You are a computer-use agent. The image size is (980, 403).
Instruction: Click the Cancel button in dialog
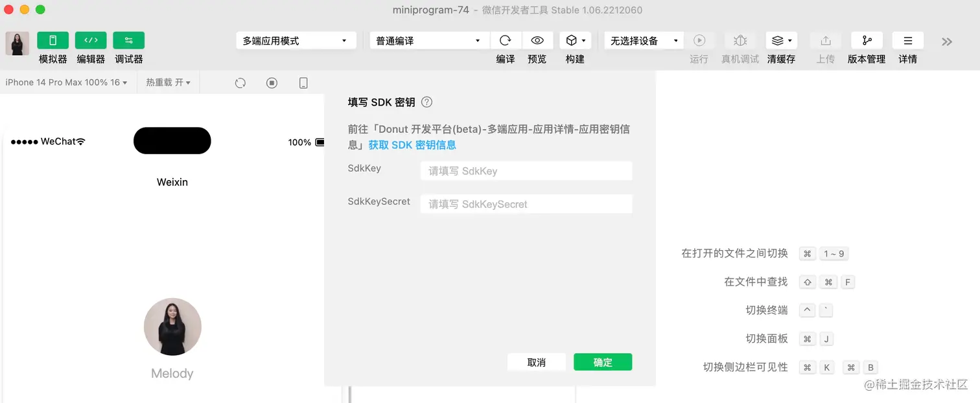pyautogui.click(x=537, y=362)
